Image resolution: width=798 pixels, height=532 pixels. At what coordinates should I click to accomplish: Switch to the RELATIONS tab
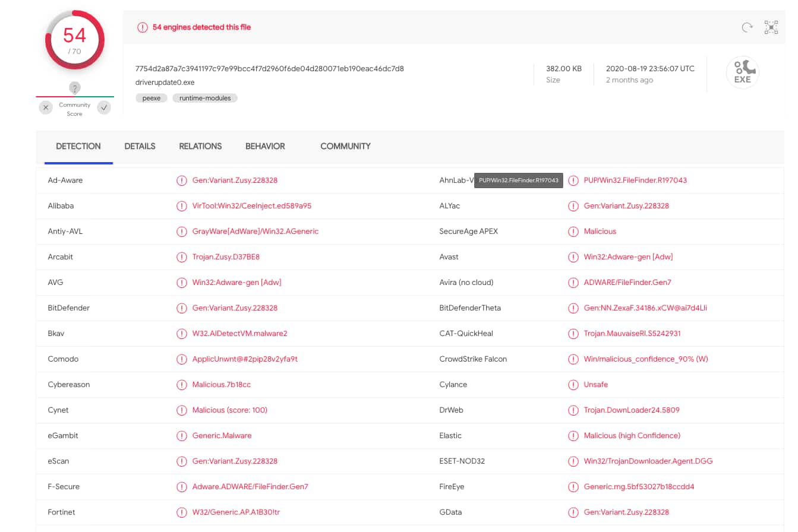pos(200,146)
